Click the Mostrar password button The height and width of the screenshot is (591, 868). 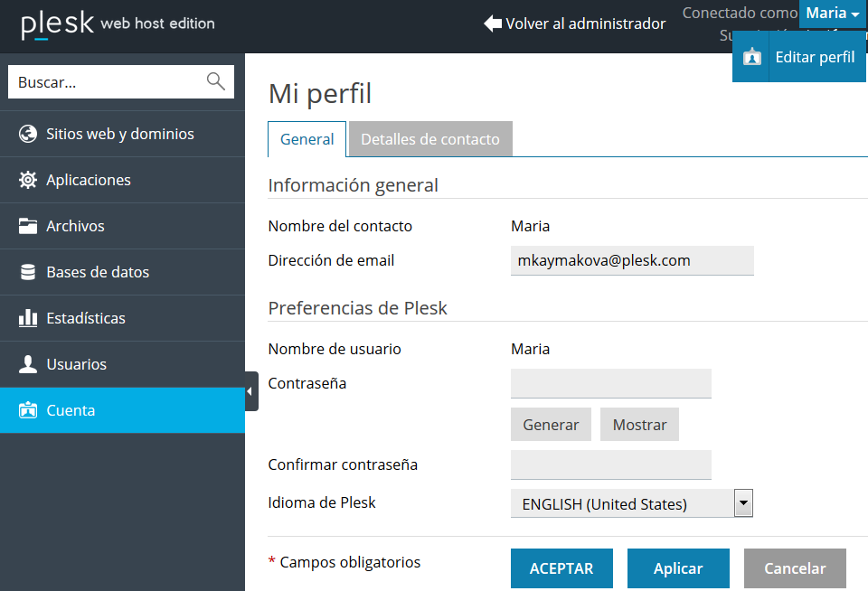(x=639, y=425)
